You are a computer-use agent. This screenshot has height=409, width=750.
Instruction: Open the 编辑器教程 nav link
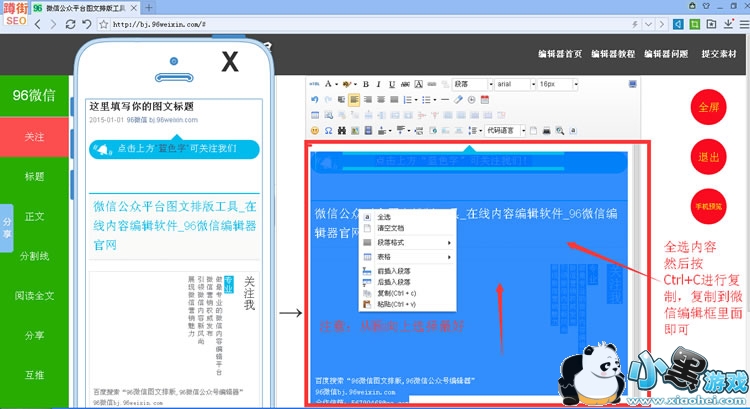click(613, 54)
